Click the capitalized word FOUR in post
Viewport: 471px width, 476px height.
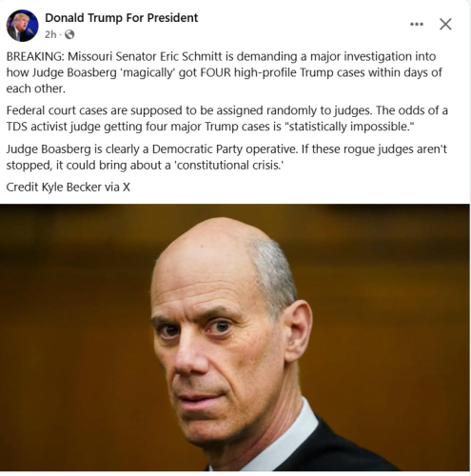[x=215, y=72]
